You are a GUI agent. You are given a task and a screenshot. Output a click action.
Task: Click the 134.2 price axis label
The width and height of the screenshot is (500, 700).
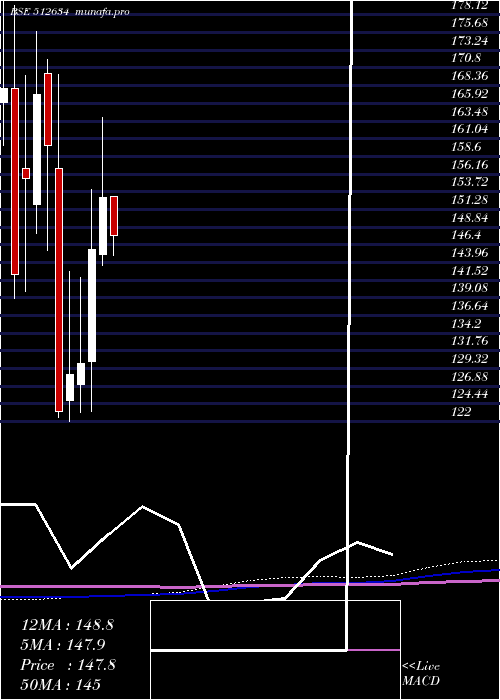pos(466,323)
